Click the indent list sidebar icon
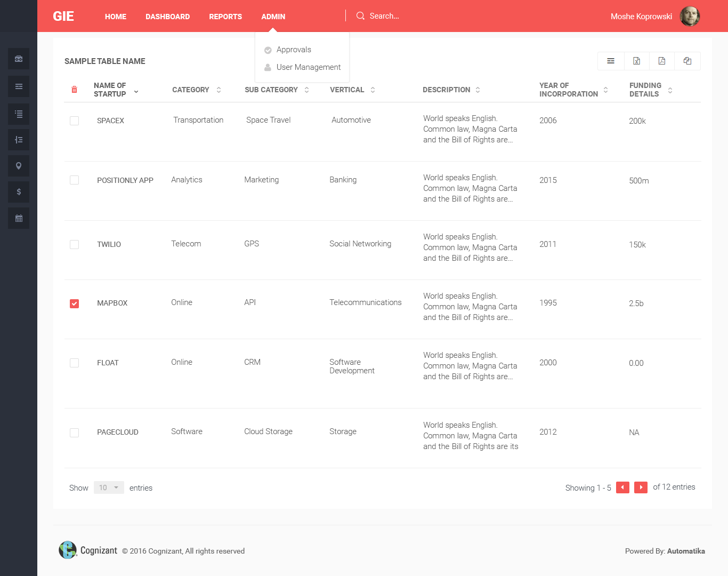728x576 pixels. [x=19, y=140]
